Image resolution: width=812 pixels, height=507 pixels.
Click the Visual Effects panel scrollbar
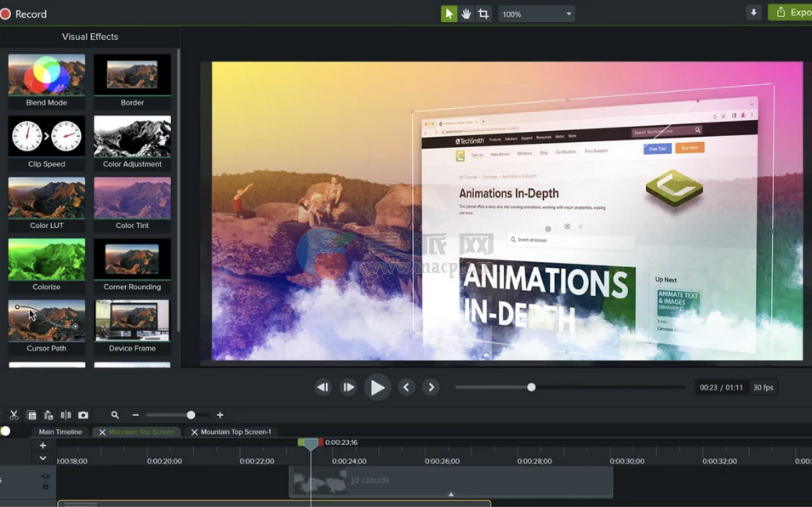coord(178,191)
